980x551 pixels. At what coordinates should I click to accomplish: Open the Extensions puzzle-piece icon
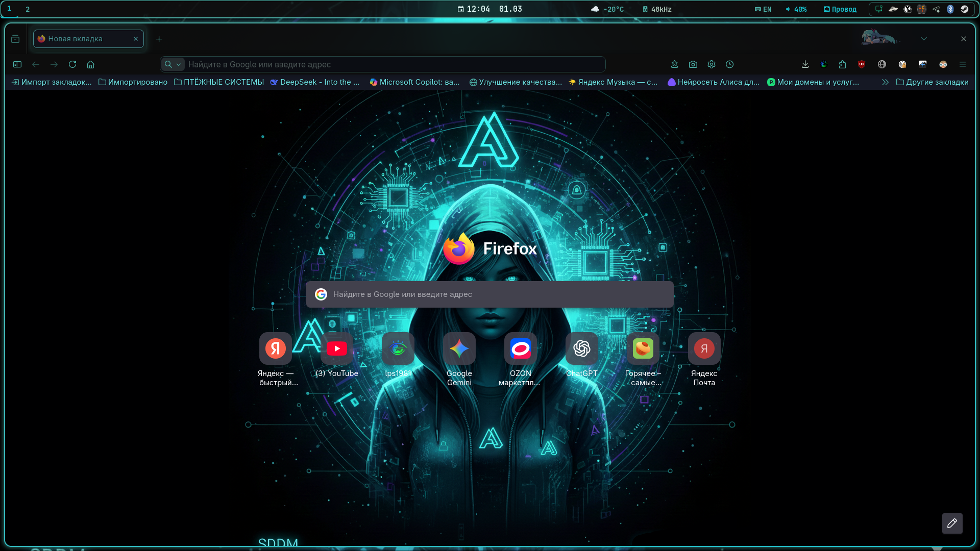pyautogui.click(x=842, y=64)
